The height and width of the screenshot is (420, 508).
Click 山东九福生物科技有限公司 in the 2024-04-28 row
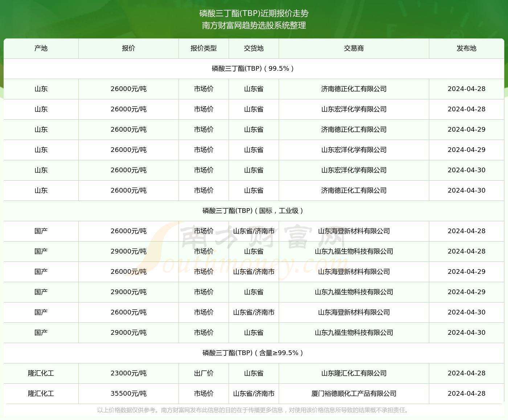coord(354,251)
